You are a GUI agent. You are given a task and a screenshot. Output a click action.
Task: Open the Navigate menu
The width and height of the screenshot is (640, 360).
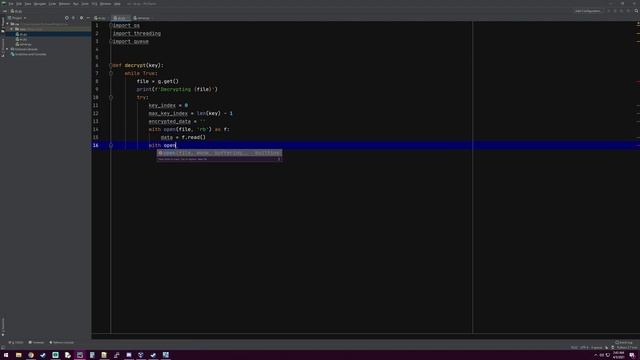[x=40, y=4]
